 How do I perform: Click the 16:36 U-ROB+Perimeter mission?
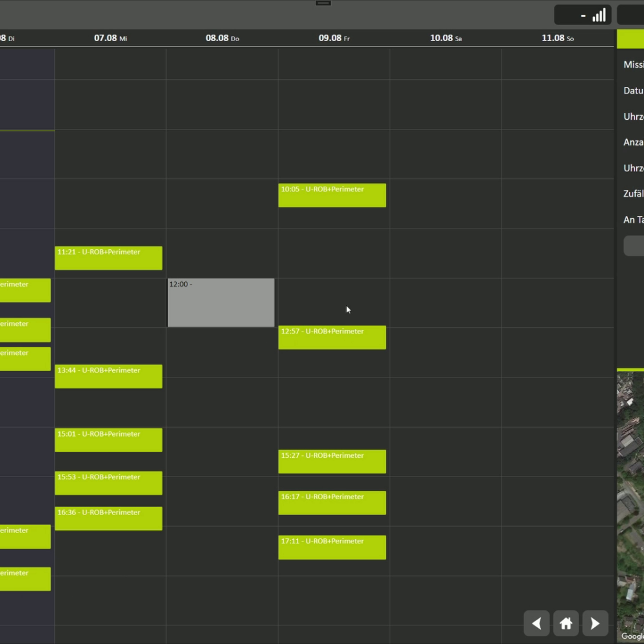(x=108, y=518)
